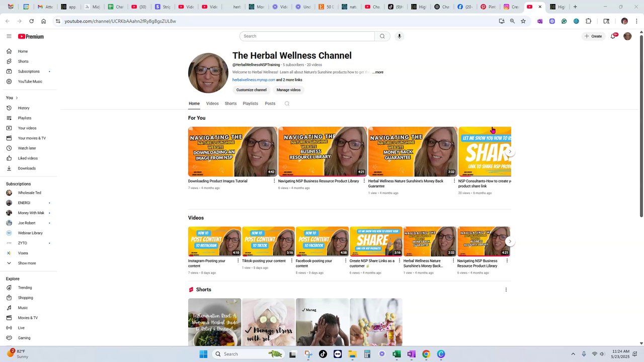Viewport: 644px width, 362px height.
Task: Switch to the channel Posts tab
Action: tap(270, 104)
